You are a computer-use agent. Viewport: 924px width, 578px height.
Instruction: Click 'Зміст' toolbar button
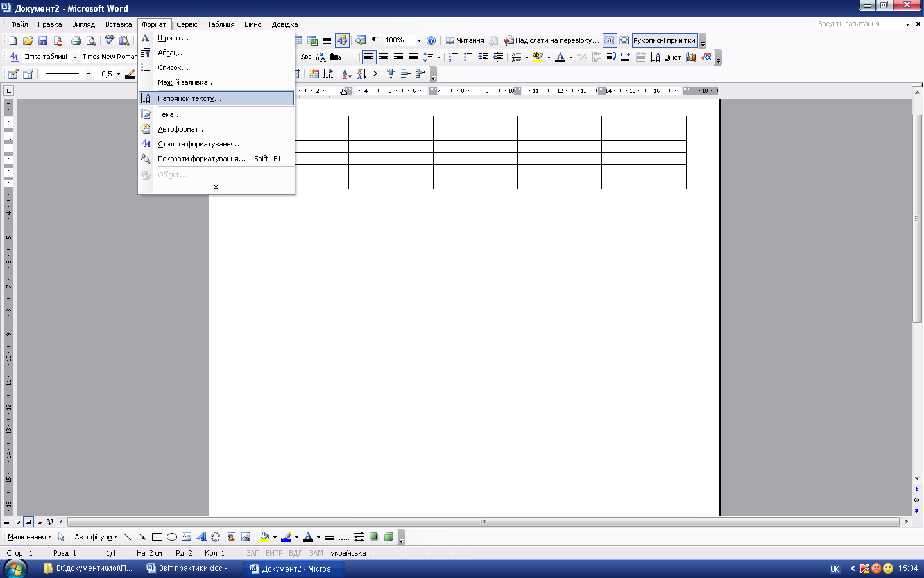pos(672,57)
